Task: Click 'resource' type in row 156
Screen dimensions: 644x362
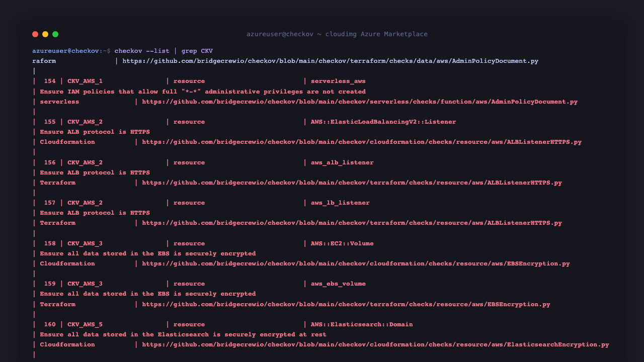Action: [x=189, y=162]
